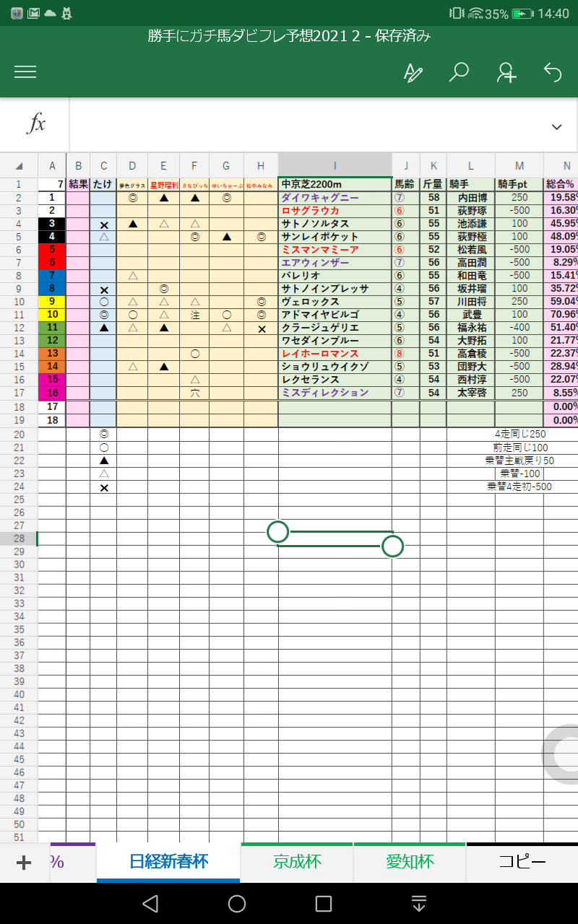Select the cell アドマイヤビルゴ
This screenshot has height=924, width=578.
(335, 314)
